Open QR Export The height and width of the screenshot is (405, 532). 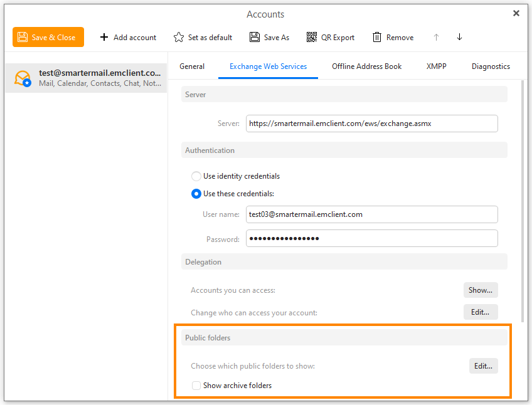click(x=330, y=37)
